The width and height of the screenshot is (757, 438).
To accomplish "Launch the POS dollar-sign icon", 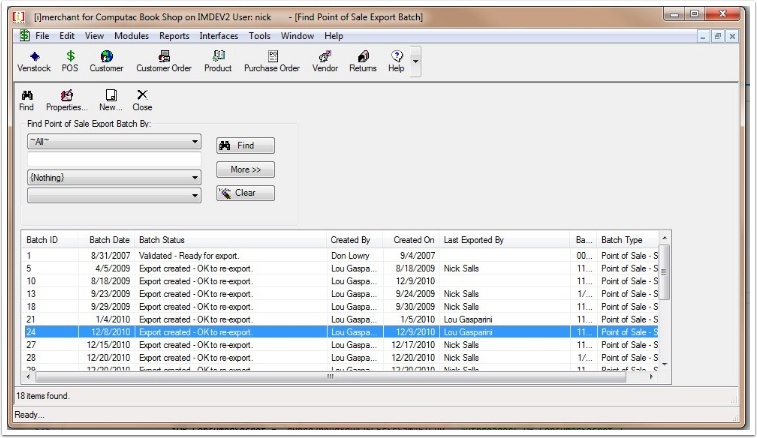I will 70,61.
